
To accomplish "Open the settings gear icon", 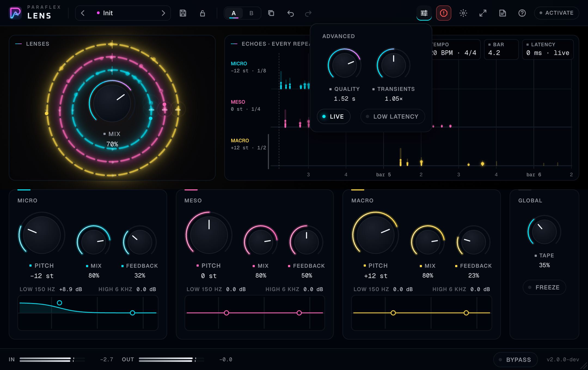I will click(463, 13).
